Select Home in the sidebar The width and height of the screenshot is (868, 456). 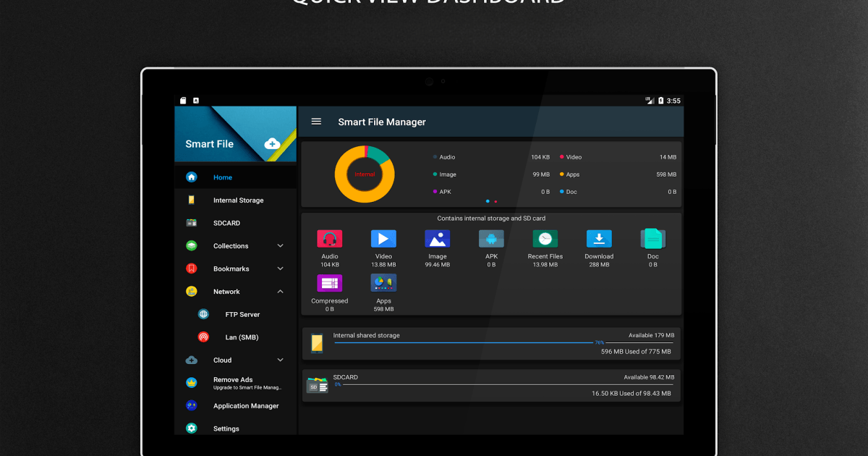click(x=223, y=177)
